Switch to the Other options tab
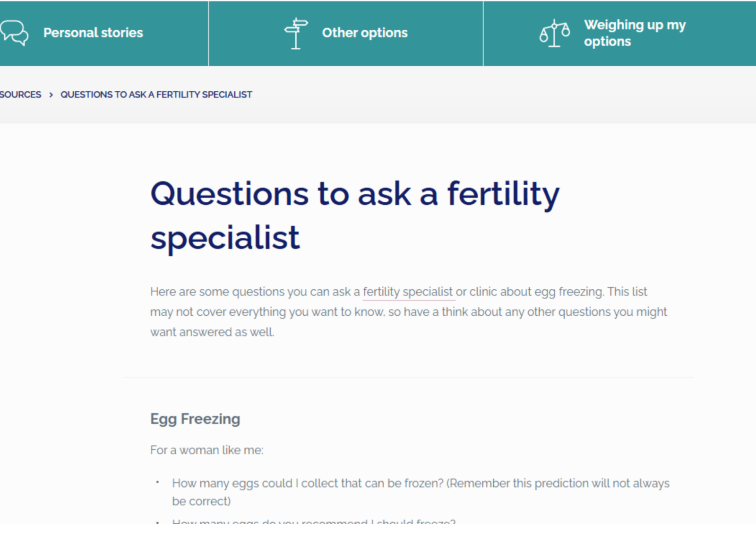 [x=364, y=33]
